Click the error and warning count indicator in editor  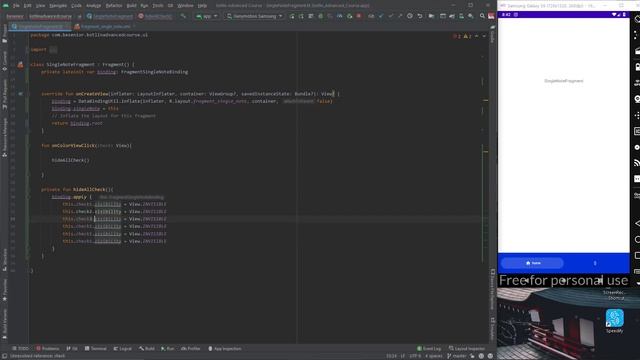pos(462,36)
